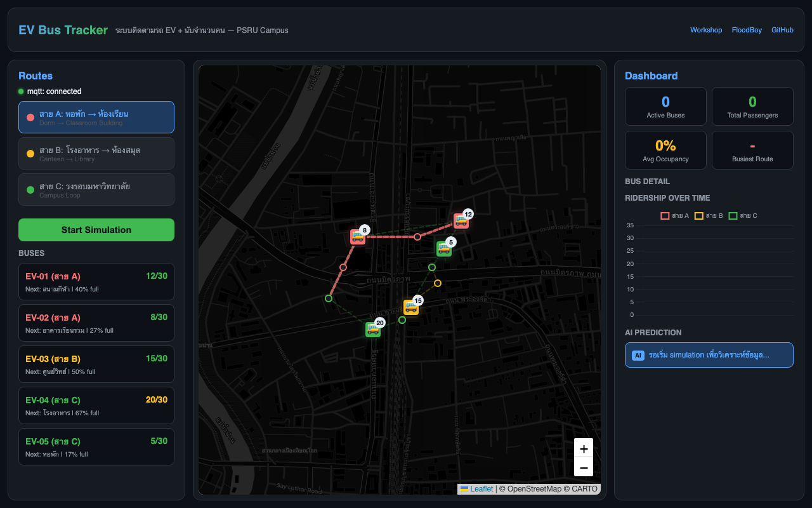Click the green bus marker with badge 20
Screen dimensions: 812x508
pyautogui.click(x=372, y=329)
